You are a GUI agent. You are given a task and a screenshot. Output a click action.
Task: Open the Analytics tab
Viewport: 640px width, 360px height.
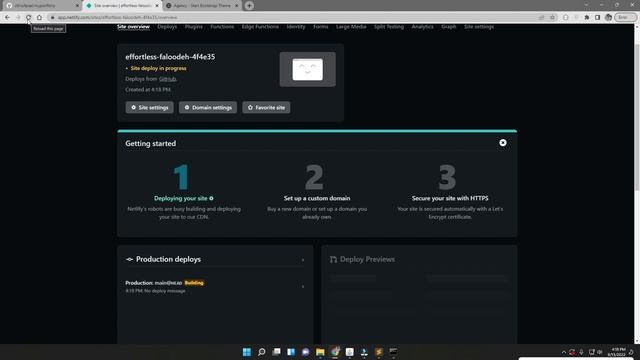(x=422, y=27)
